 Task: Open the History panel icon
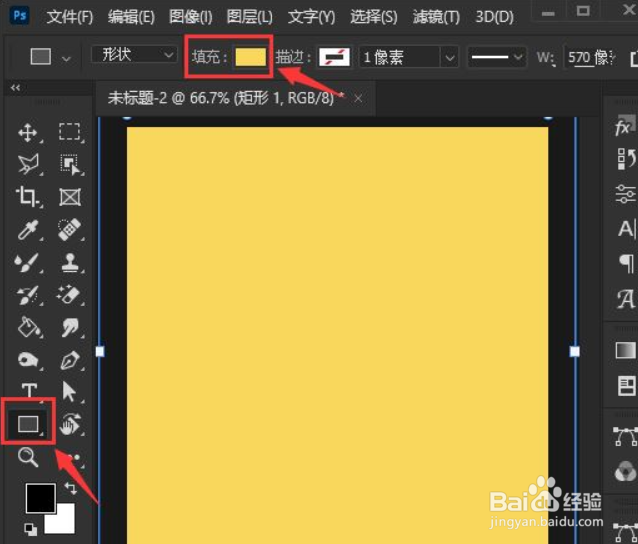click(625, 159)
